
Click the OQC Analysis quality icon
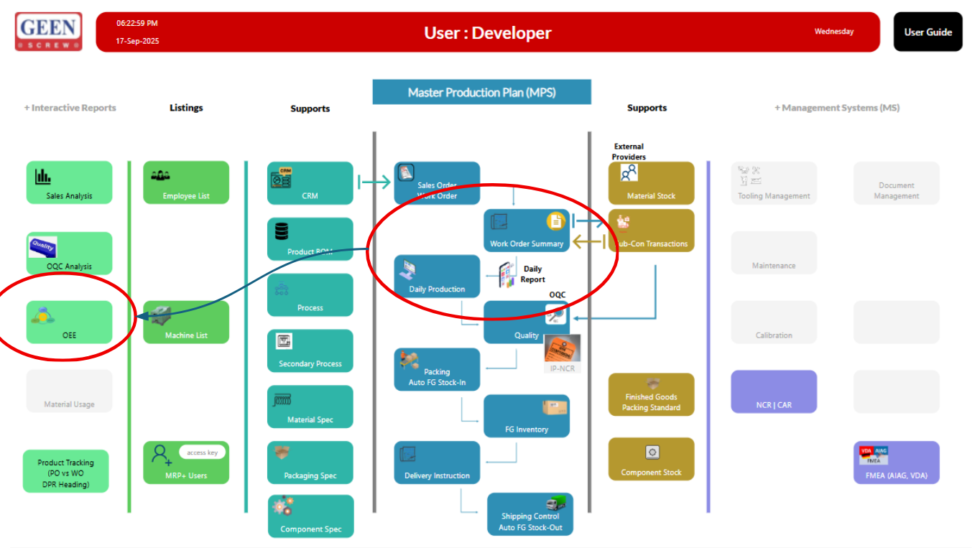(43, 247)
